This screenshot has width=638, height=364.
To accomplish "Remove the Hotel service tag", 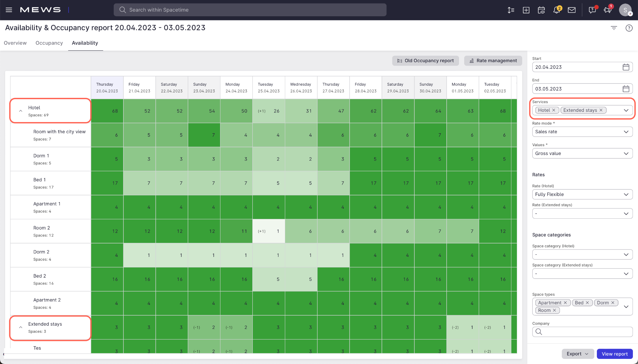I will click(554, 110).
